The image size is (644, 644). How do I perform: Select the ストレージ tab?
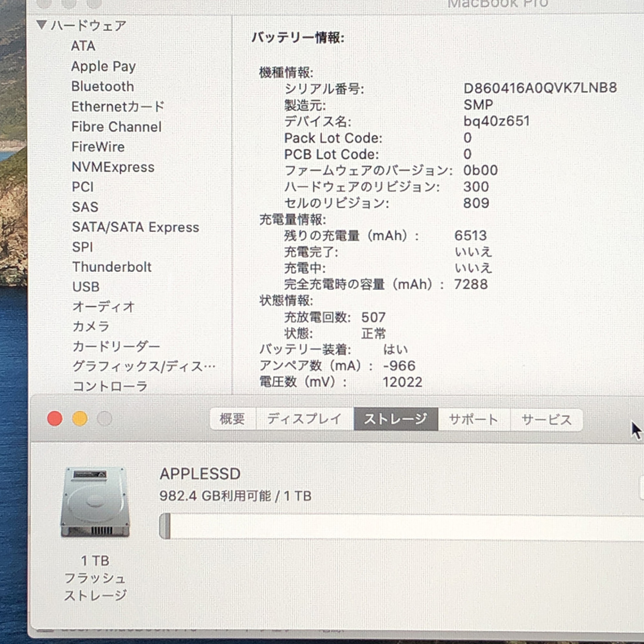[x=396, y=419]
